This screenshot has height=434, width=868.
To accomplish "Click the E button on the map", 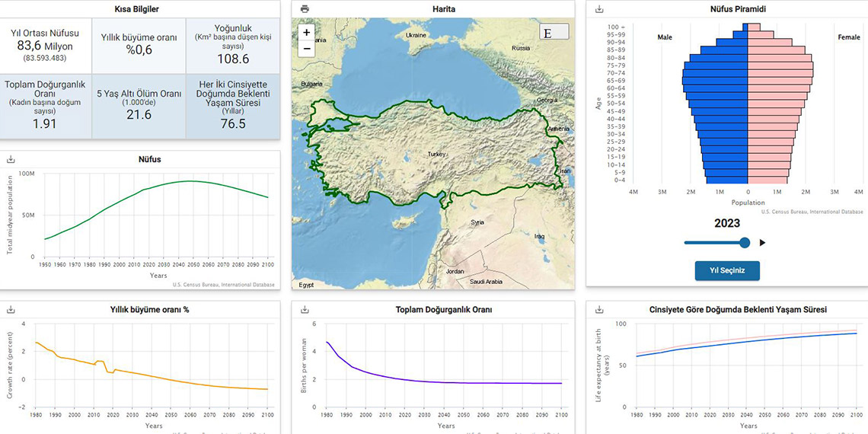I will click(x=554, y=33).
